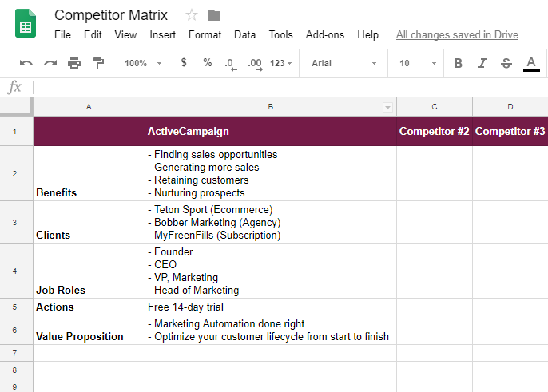Image resolution: width=548 pixels, height=392 pixels.
Task: Toggle italic formatting
Action: pyautogui.click(x=482, y=63)
